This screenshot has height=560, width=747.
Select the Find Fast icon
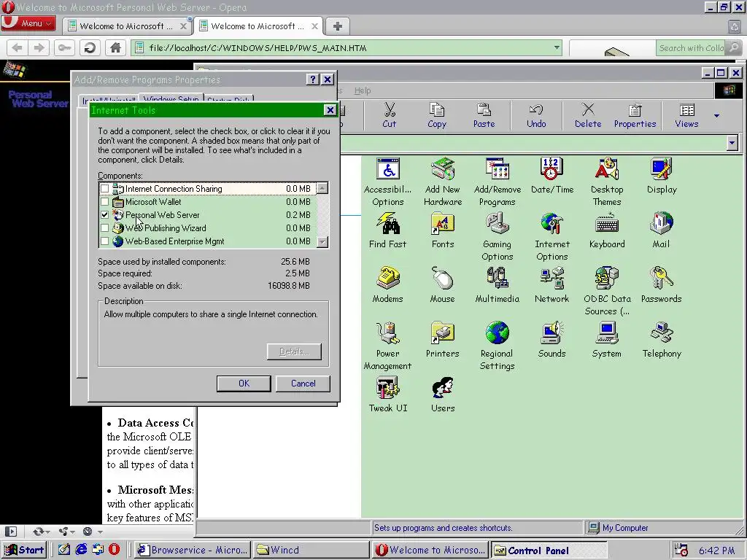click(x=388, y=230)
